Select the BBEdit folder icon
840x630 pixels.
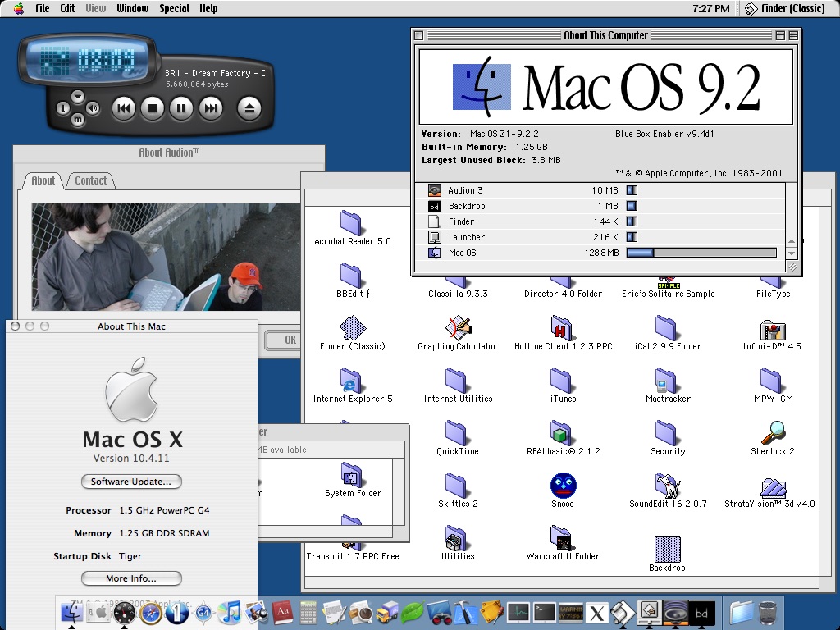tap(351, 276)
